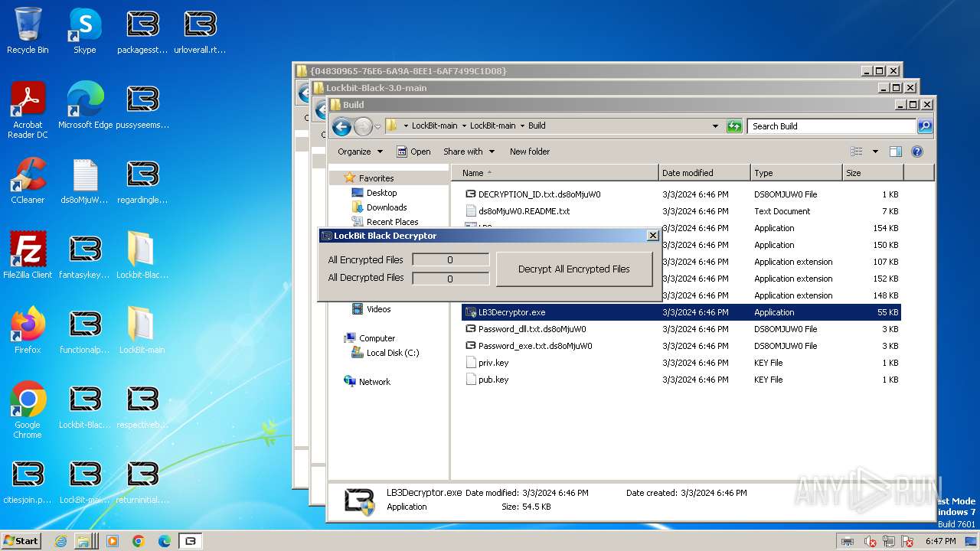Image resolution: width=980 pixels, height=551 pixels.
Task: Select the pub.key file
Action: point(681,380)
